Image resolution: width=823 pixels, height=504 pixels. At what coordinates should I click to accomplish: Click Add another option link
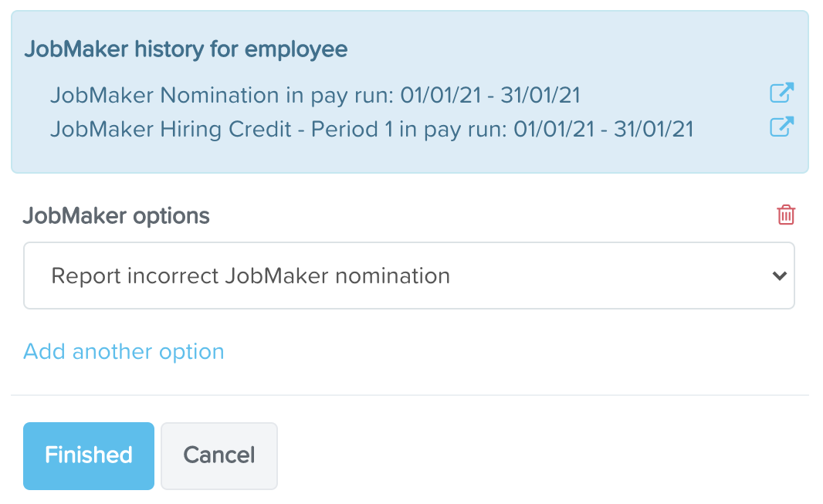pyautogui.click(x=124, y=351)
